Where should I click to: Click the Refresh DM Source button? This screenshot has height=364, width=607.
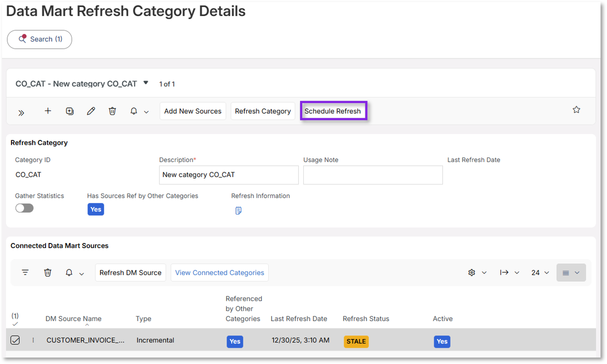[130, 272]
